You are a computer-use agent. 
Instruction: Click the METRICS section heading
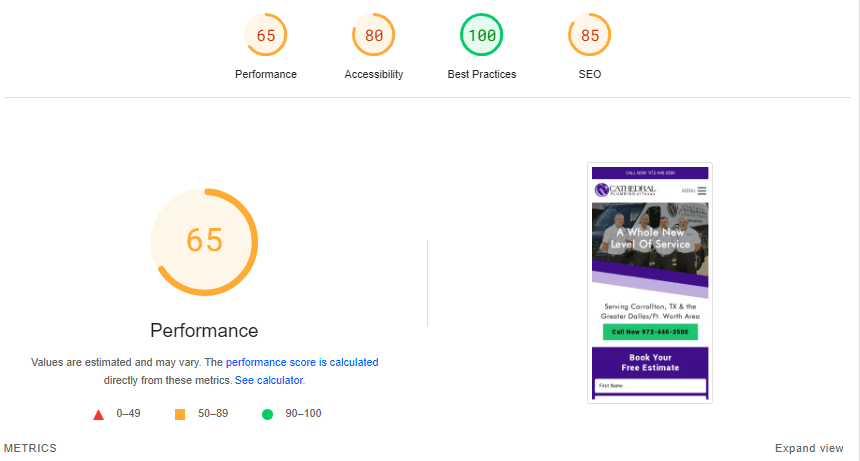[x=30, y=448]
